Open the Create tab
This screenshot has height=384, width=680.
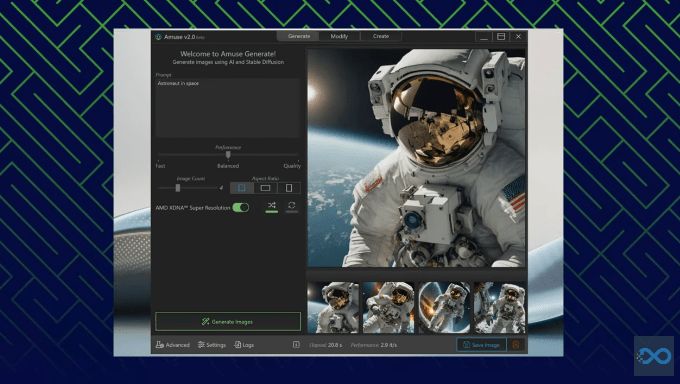380,36
